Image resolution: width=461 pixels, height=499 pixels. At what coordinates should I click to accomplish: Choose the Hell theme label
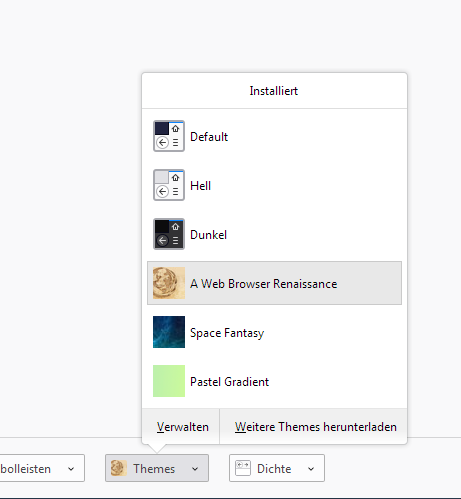200,186
